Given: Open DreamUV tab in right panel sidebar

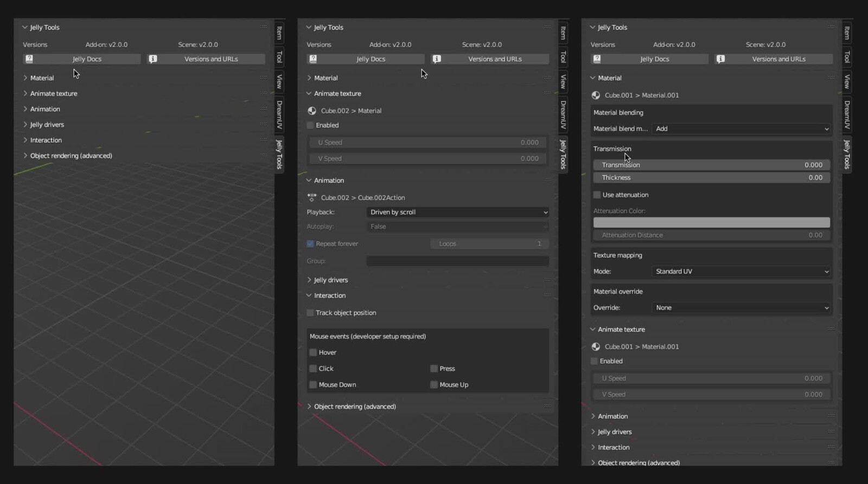Looking at the screenshot, I should click(x=847, y=114).
